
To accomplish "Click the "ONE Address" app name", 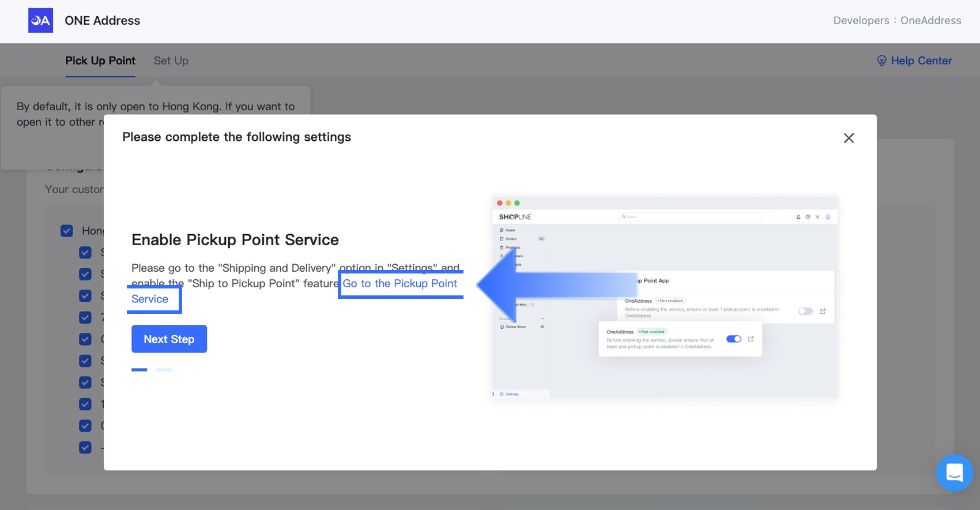I will [103, 20].
